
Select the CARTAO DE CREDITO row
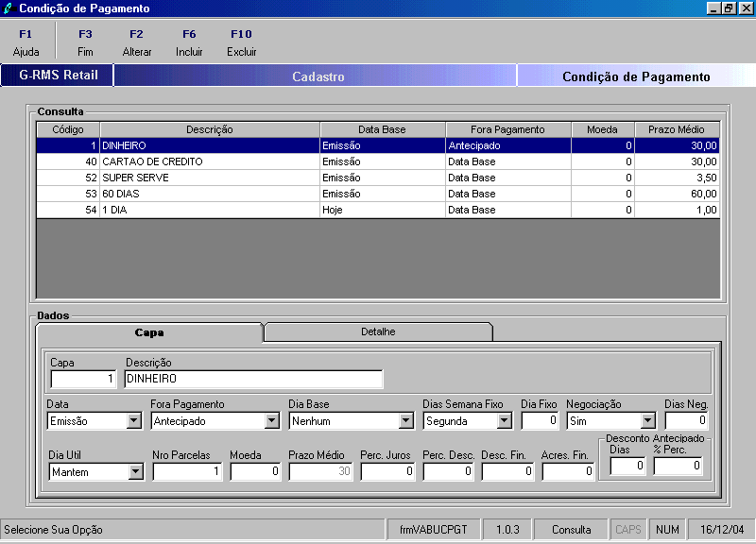click(378, 161)
